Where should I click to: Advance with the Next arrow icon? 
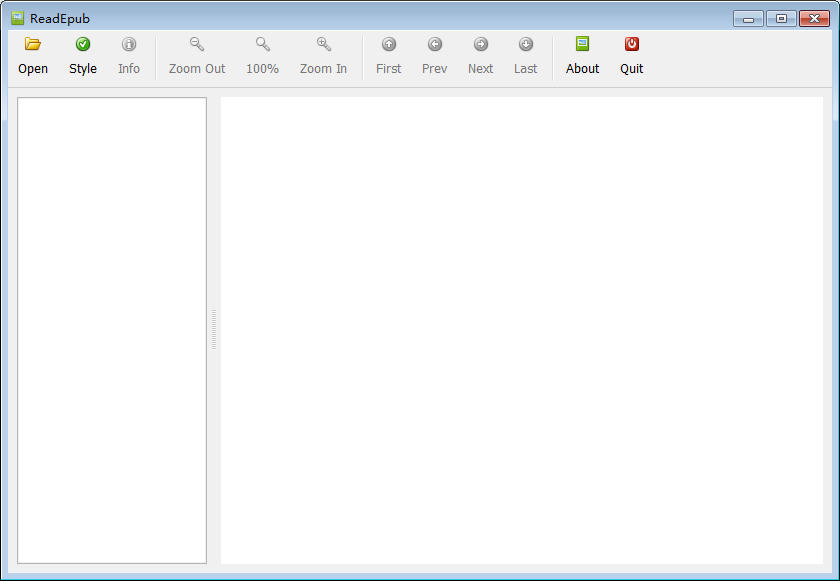[x=481, y=44]
